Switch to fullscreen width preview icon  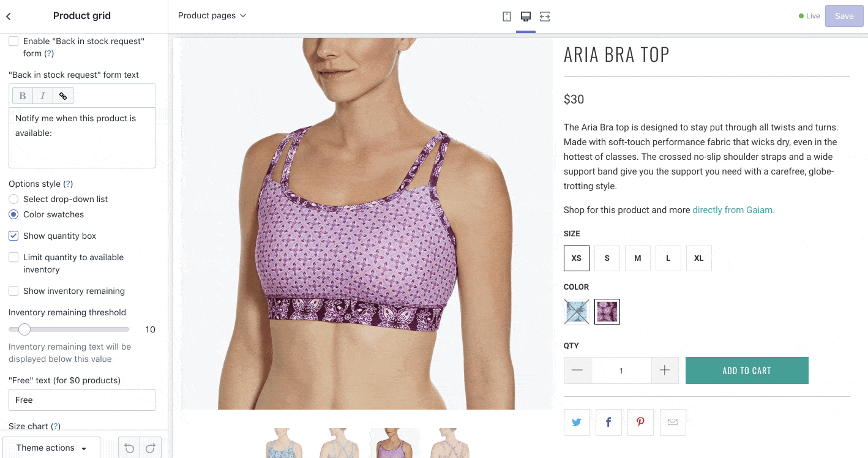point(545,17)
